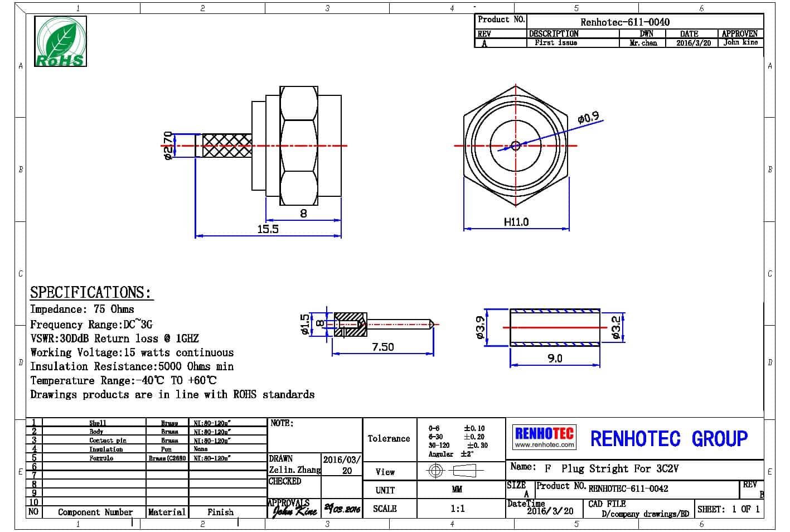The image size is (790, 532).
Task: Select the 7.50 contact pin length dimension
Action: coord(383,347)
